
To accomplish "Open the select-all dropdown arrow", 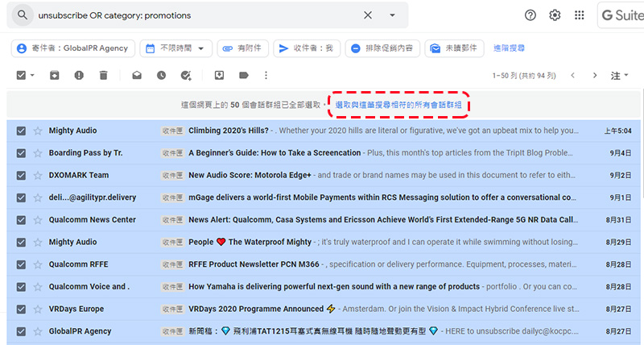I will click(32, 75).
